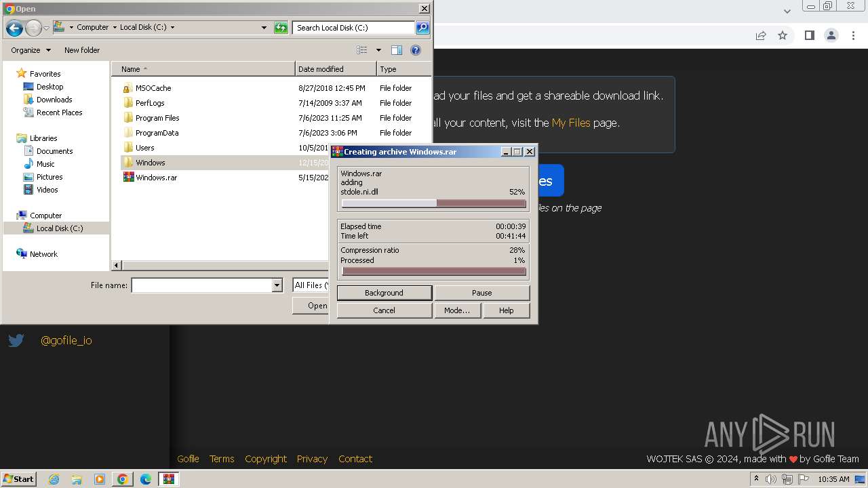Open Downloads in navigation pane
Screen dimensions: 868x488
54,100
